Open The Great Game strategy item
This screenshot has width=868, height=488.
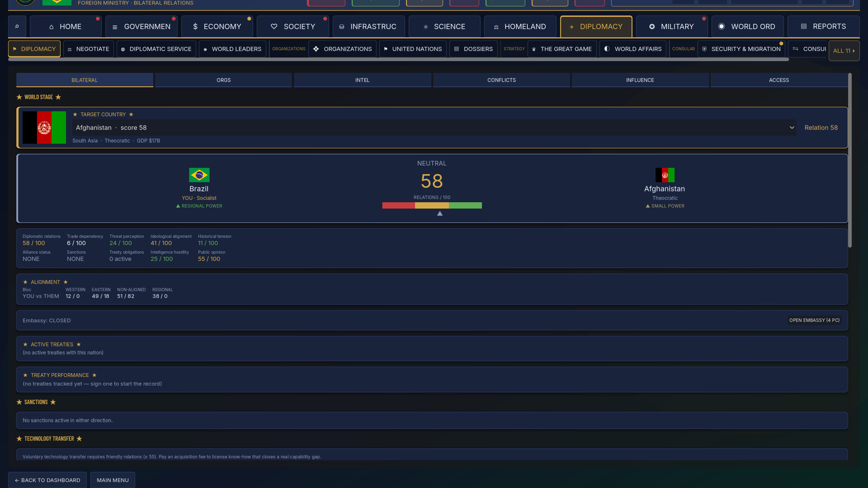click(x=562, y=49)
